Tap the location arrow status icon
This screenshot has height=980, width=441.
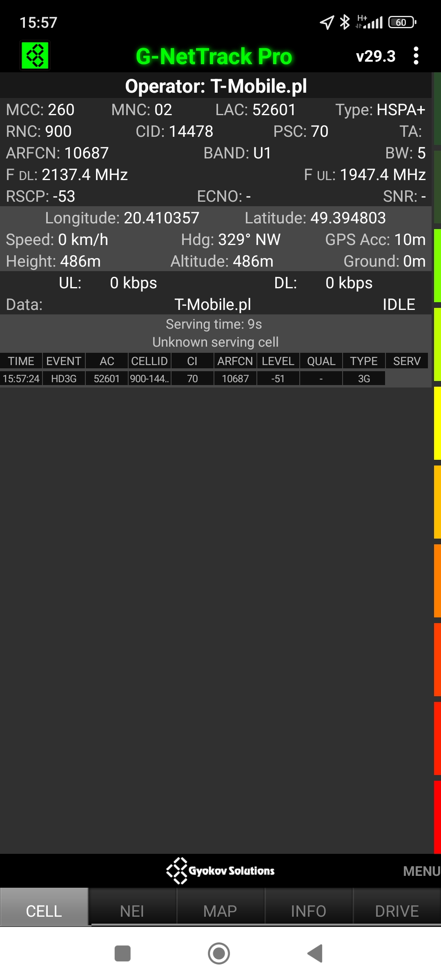(327, 22)
